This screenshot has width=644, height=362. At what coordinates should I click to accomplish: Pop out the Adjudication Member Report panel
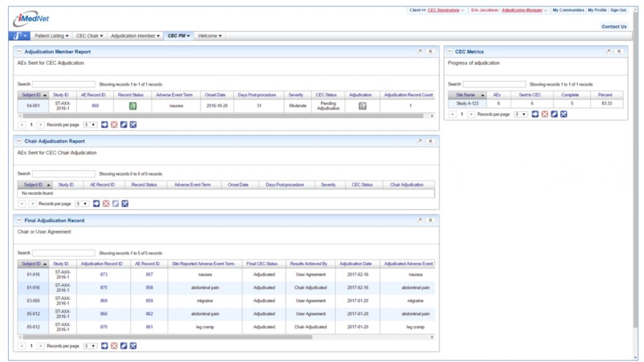(419, 52)
